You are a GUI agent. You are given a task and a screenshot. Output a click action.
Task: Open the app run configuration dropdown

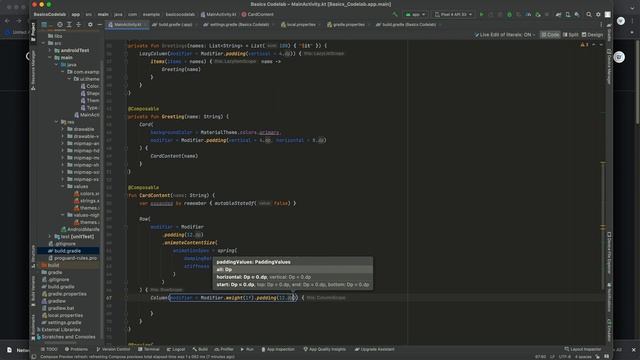415,14
